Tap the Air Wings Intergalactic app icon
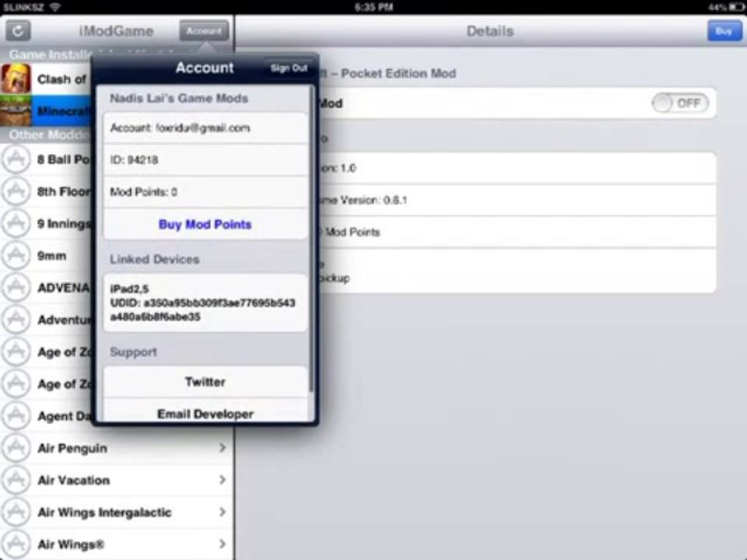Viewport: 747px width, 560px height. click(16, 513)
